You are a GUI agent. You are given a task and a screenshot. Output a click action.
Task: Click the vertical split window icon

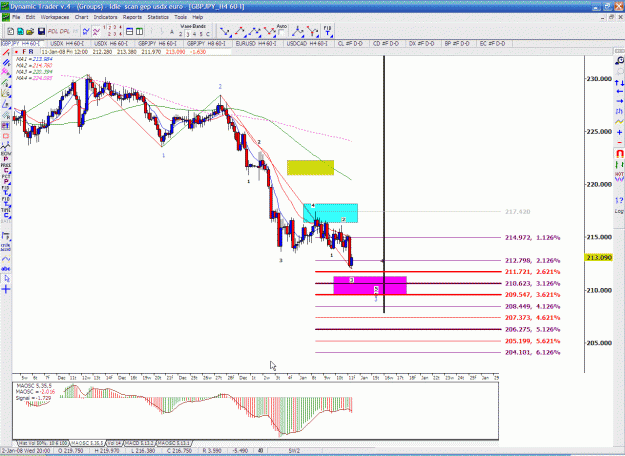(x=139, y=31)
